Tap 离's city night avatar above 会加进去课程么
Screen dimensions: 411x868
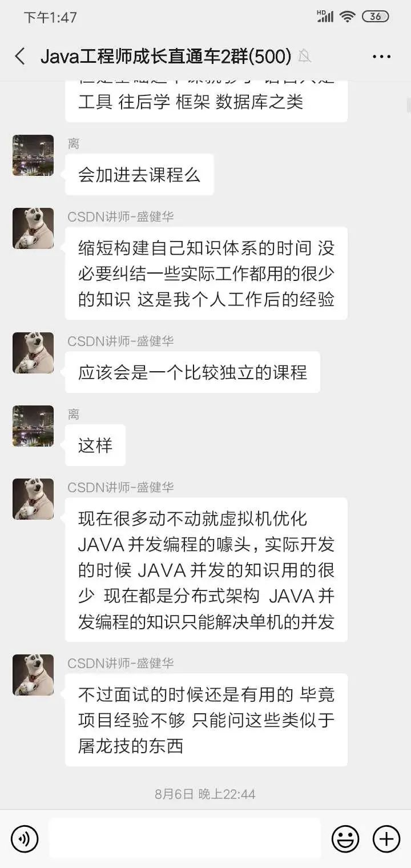33,155
